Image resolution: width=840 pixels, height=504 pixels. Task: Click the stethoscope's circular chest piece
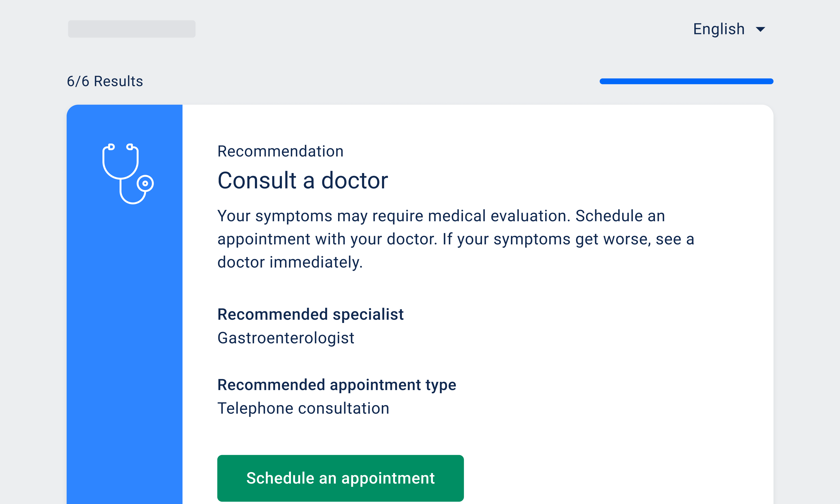[x=145, y=183]
